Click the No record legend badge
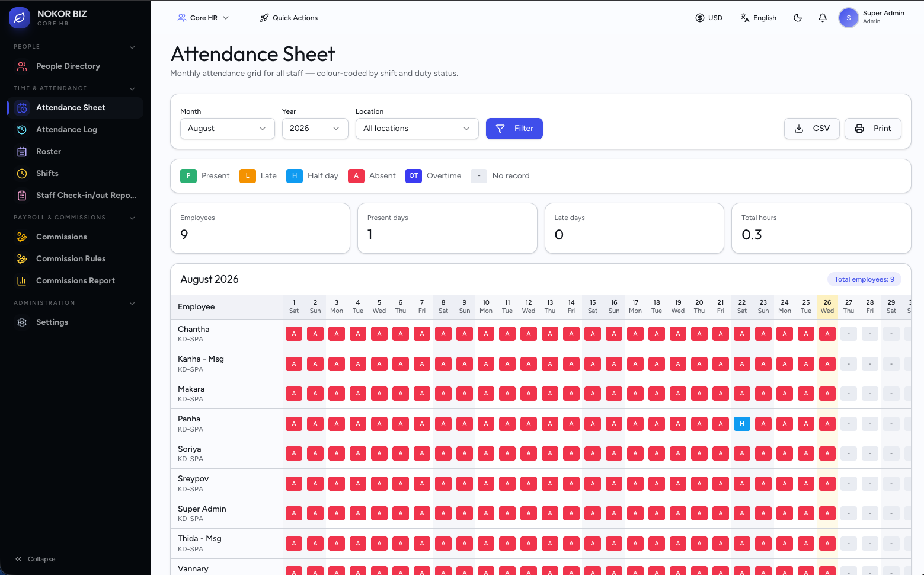 (x=479, y=176)
